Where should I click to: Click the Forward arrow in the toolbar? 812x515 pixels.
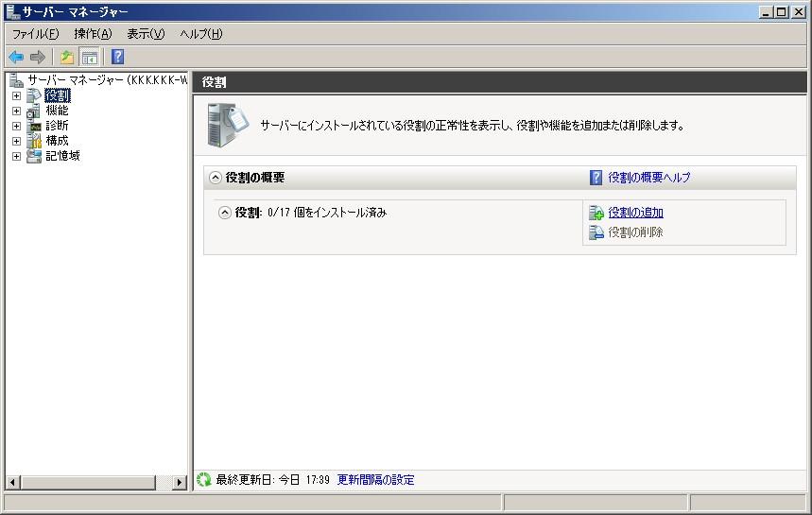38,58
